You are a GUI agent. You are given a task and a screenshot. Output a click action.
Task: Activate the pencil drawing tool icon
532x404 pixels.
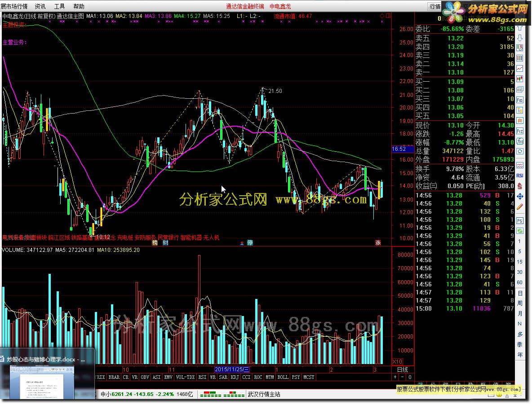point(520,206)
